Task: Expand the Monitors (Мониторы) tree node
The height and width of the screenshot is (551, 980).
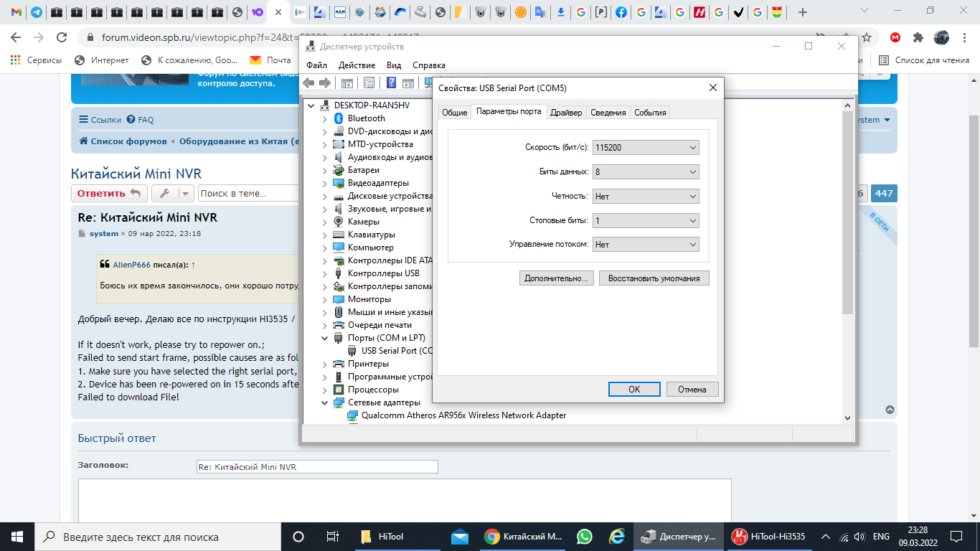Action: 325,299
